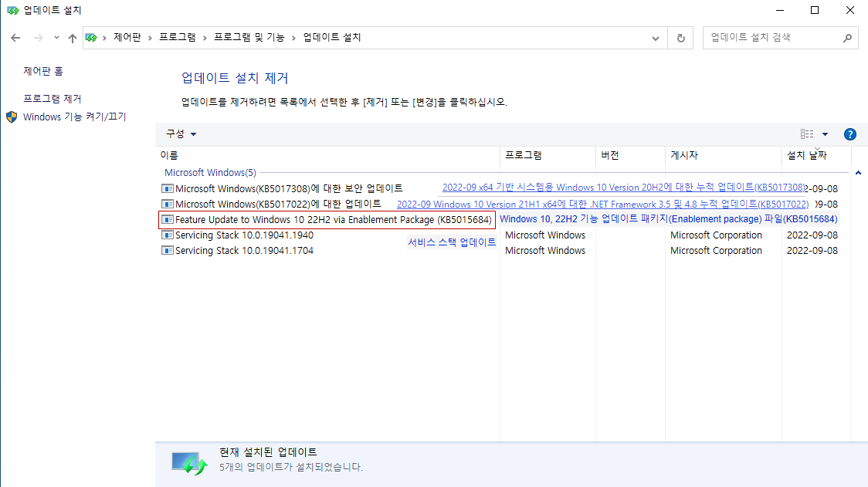Click the icon of Servicing Stack 10.0.19041.1704
Viewport: 868px width, 487px height.
click(x=167, y=251)
